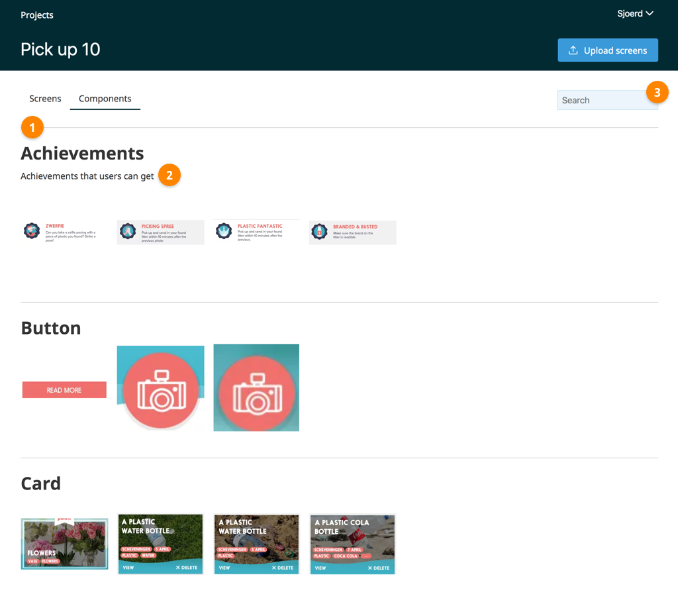This screenshot has height=616, width=678.
Task: Open the A Plastic Cola Bottle card
Action: click(x=352, y=544)
